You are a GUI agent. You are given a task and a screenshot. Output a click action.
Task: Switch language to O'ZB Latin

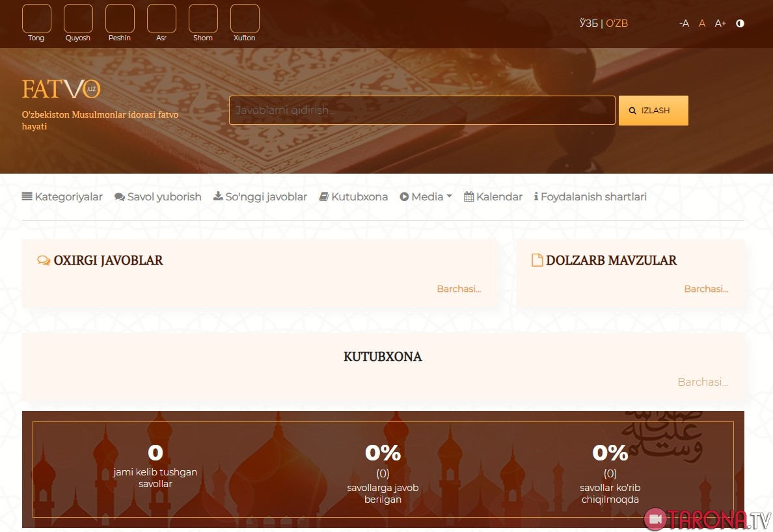point(617,23)
